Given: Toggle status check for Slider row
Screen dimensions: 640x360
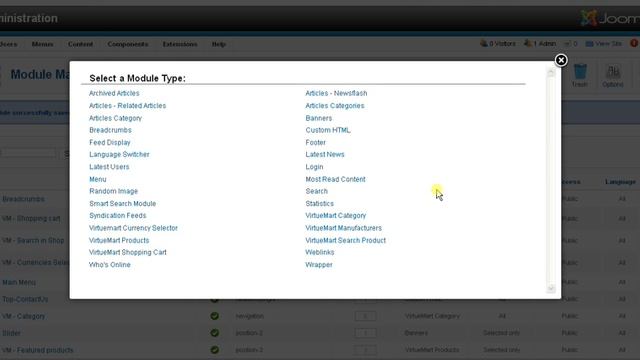Looking at the screenshot, I should [x=214, y=333].
